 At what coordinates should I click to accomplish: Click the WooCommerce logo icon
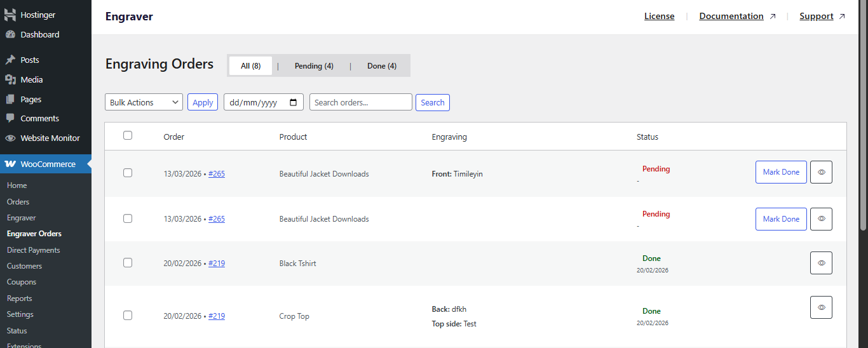pos(10,164)
